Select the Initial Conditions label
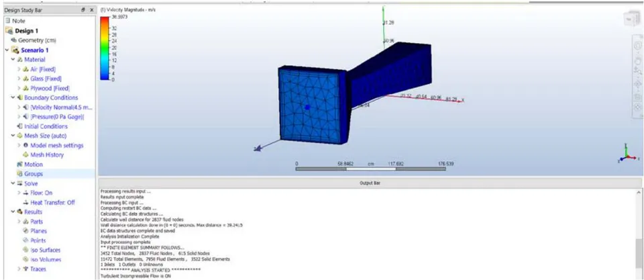The image size is (644, 280). coord(46,126)
